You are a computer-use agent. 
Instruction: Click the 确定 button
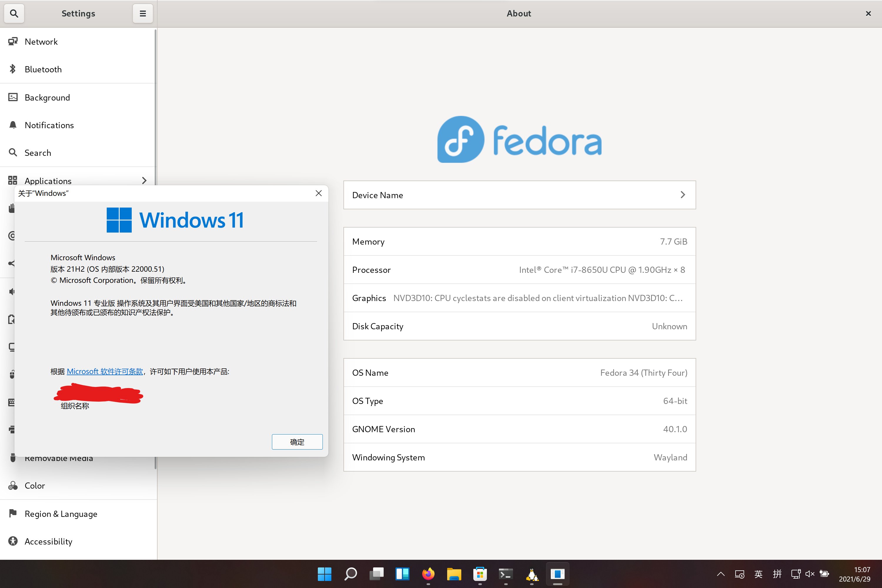pyautogui.click(x=297, y=442)
